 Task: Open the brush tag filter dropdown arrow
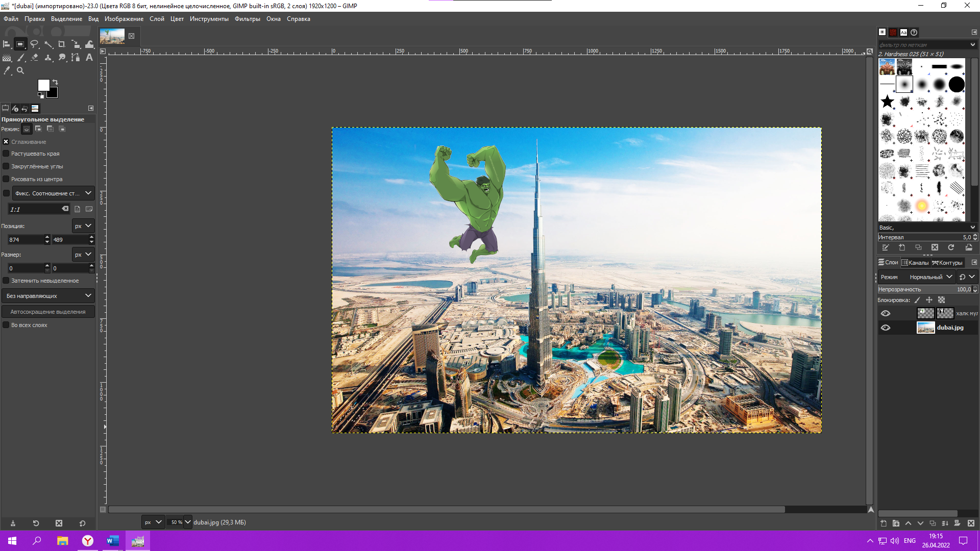pos(972,45)
